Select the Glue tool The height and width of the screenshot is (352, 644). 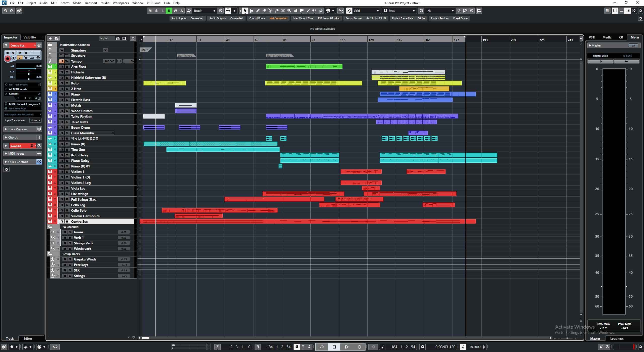pyautogui.click(x=276, y=11)
